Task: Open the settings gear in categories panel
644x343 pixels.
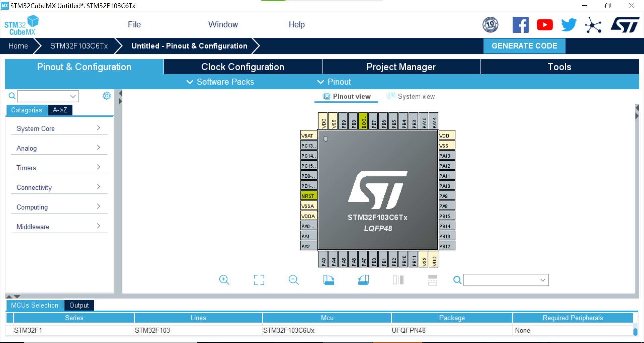Action: pyautogui.click(x=107, y=96)
